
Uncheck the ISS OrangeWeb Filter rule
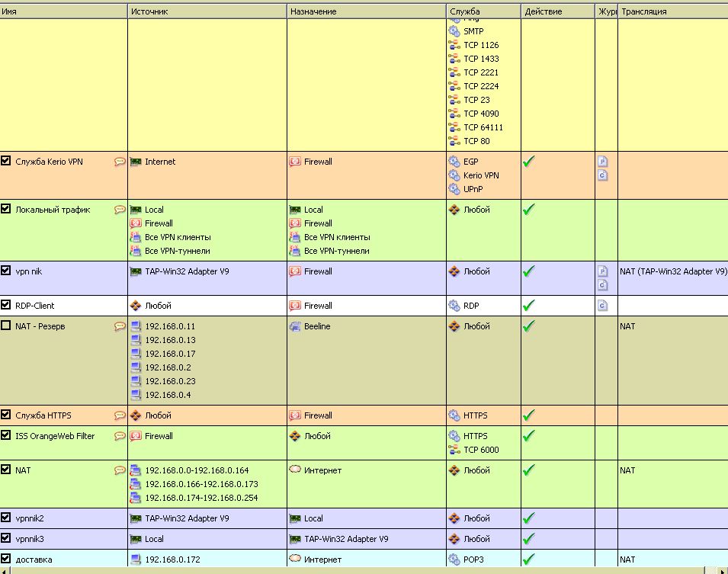(5, 435)
